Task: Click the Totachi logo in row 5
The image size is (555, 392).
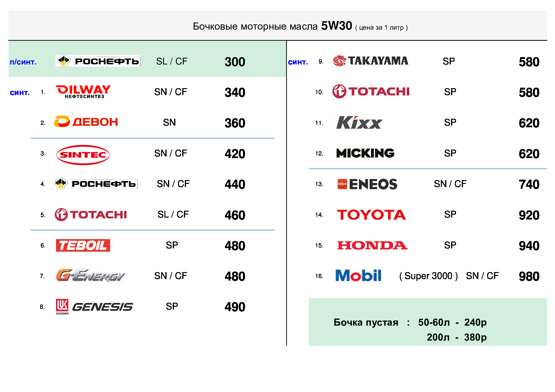Action: tap(91, 214)
